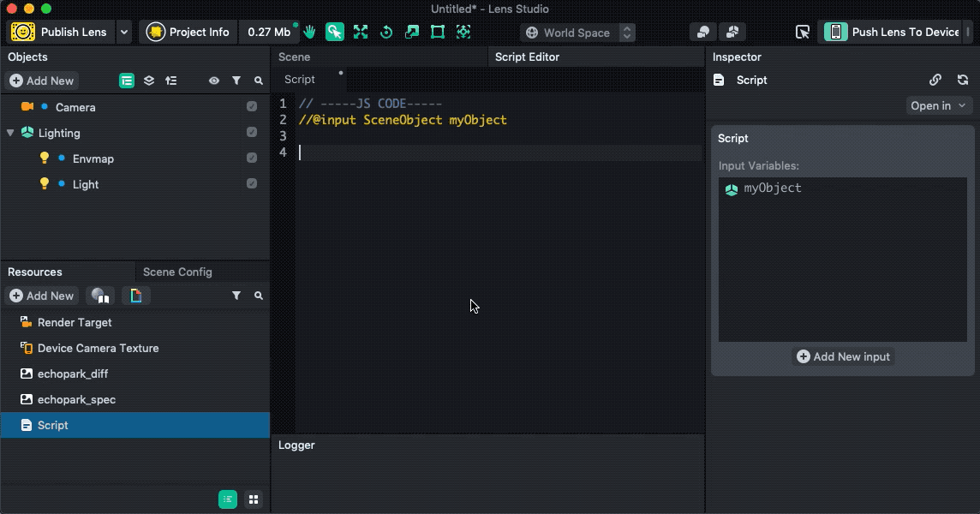This screenshot has height=514, width=980.
Task: Click the import file icon in Resources
Action: pos(135,296)
